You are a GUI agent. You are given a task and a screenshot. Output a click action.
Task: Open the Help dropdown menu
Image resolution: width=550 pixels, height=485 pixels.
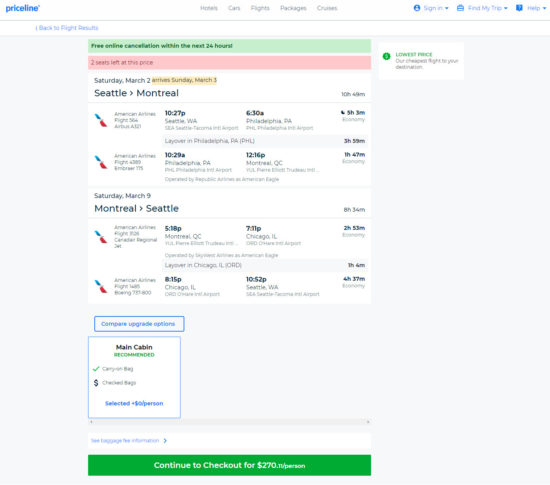pyautogui.click(x=531, y=8)
